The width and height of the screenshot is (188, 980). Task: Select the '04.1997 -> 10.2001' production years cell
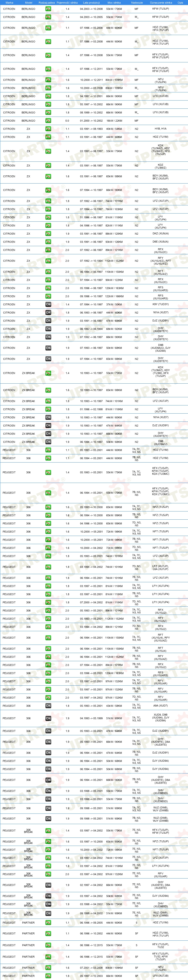point(91,96)
